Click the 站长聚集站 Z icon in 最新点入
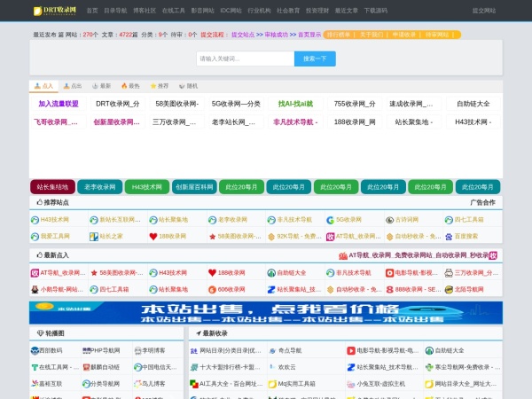The width and height of the screenshot is (532, 399). [271, 289]
